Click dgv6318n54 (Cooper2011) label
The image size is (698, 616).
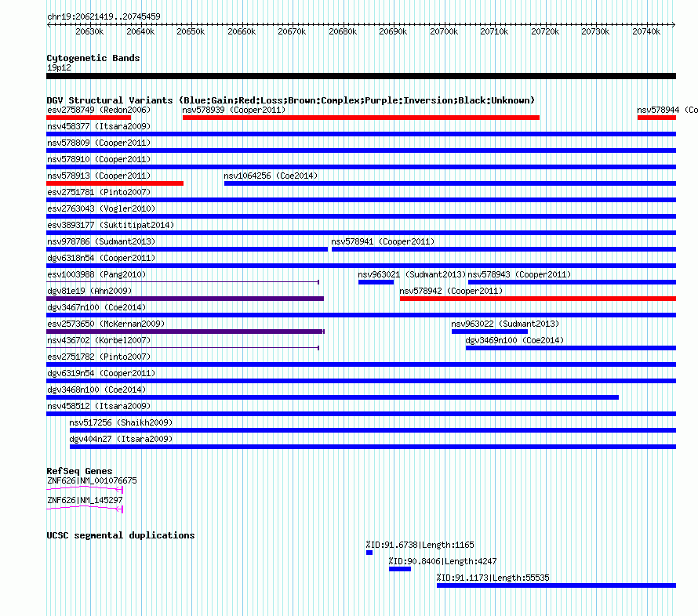pos(101,258)
